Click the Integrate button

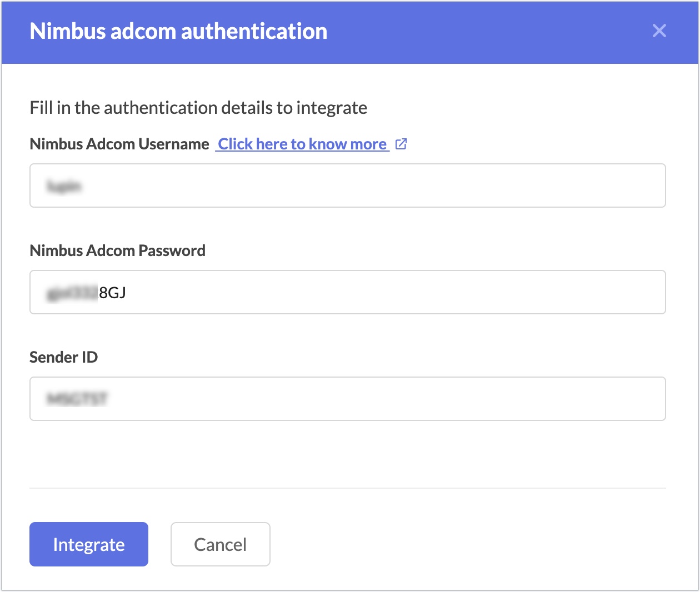pos(89,544)
